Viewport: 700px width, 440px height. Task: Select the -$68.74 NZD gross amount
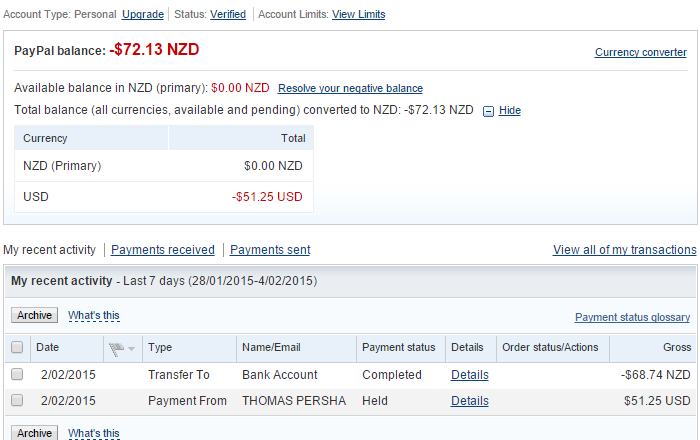655,375
